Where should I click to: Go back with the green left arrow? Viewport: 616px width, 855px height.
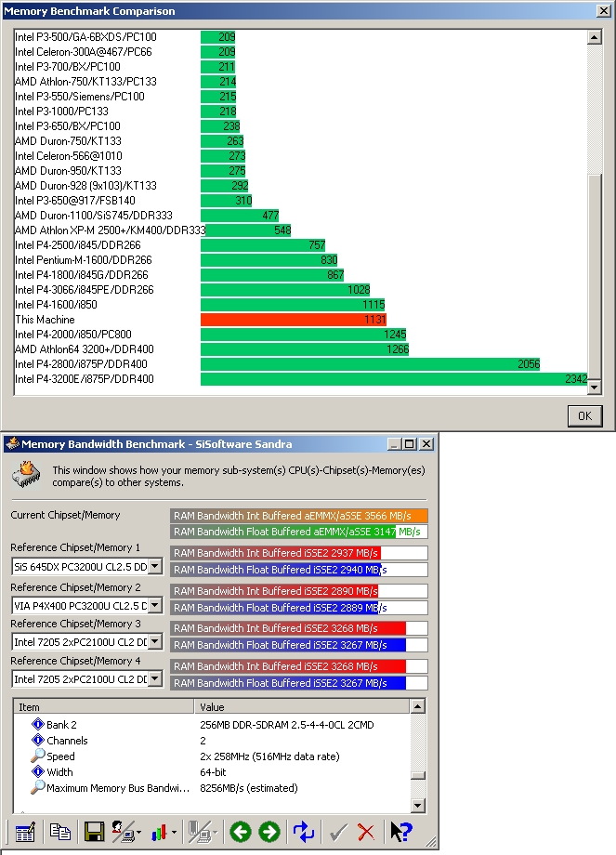pos(241,832)
